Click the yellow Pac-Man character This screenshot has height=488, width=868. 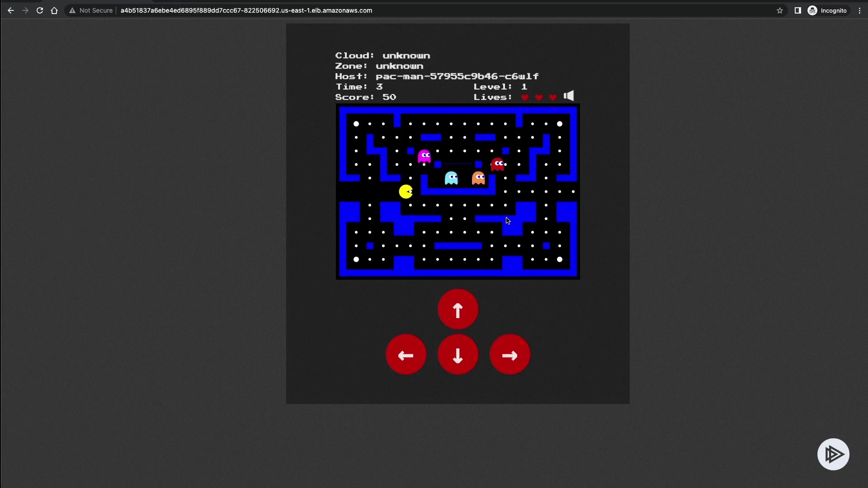point(406,192)
